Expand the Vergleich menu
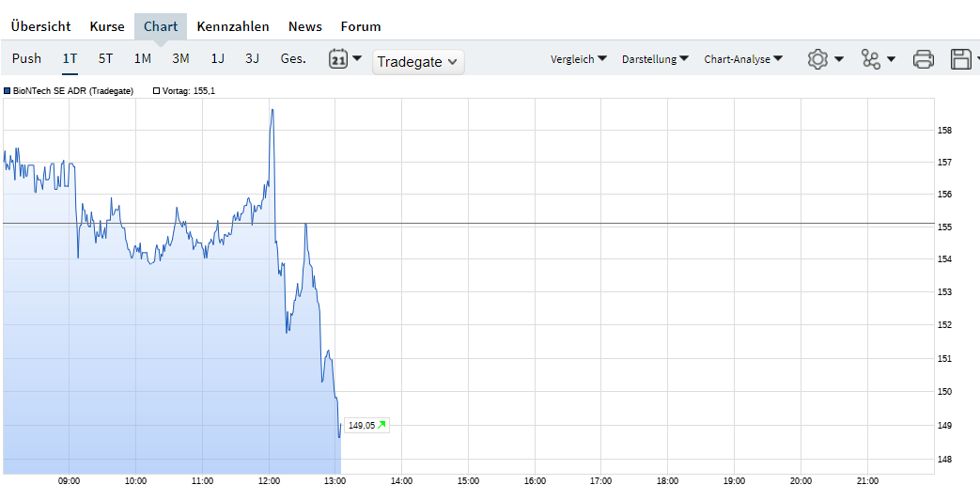 [579, 59]
